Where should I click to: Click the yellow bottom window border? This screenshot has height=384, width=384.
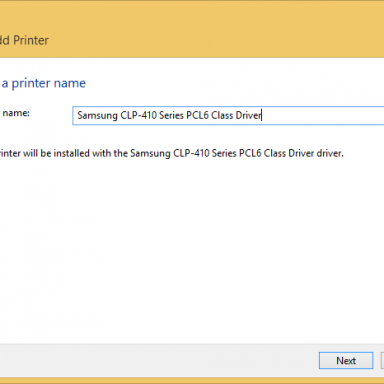[x=192, y=381]
